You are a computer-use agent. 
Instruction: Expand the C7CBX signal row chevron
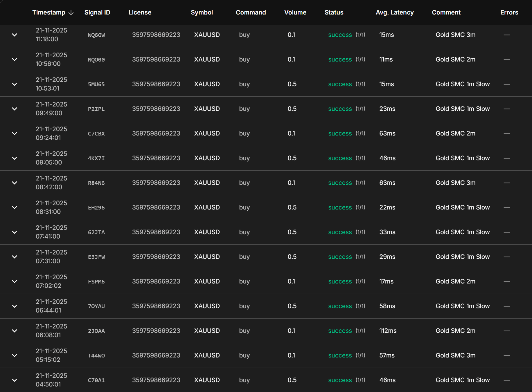(15, 133)
